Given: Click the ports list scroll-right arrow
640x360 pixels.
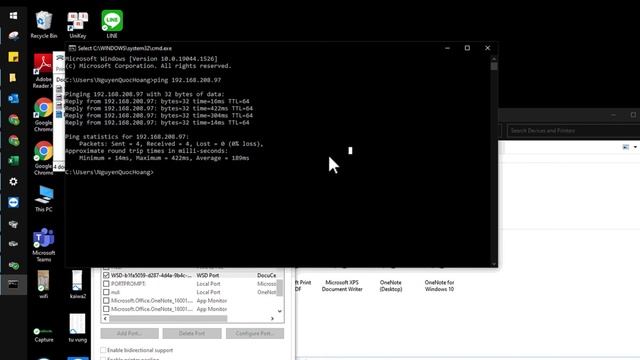Looking at the screenshot, I should pos(272,318).
